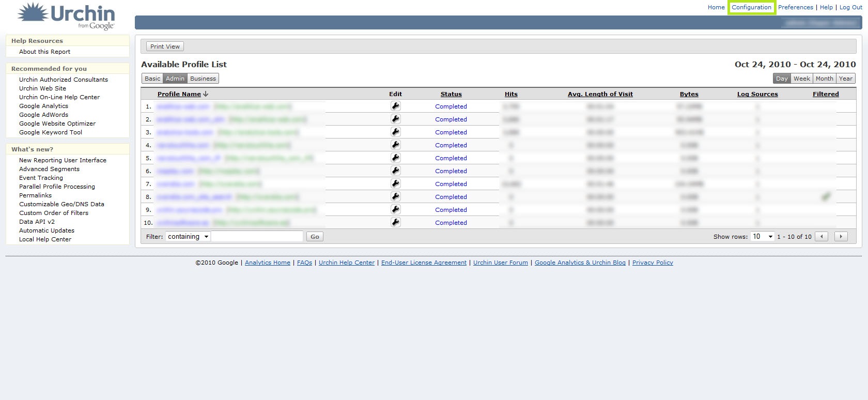Viewport: 868px width, 400px height.
Task: Set the date range to Month
Action: point(824,79)
